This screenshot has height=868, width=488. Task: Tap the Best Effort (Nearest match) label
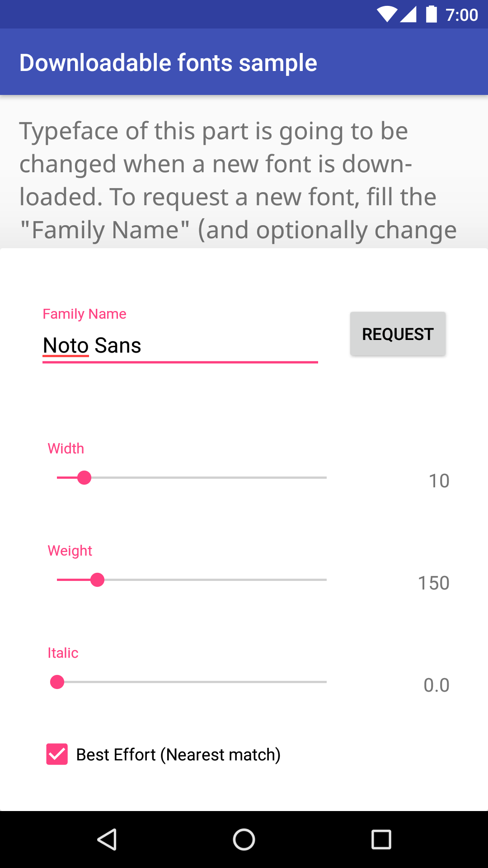click(178, 755)
